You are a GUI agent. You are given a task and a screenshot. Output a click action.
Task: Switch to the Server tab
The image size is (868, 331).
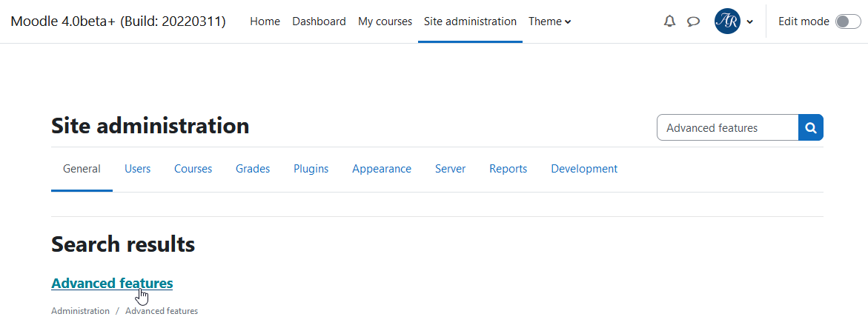tap(450, 169)
